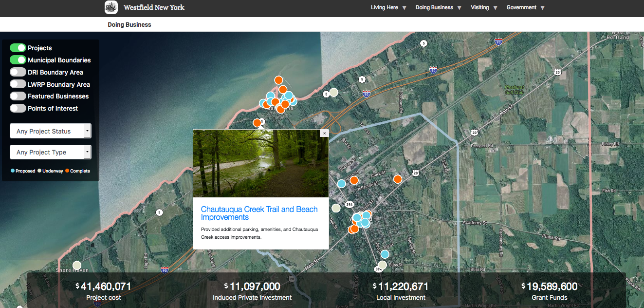Click the blue Proposed legend dot
This screenshot has width=644, height=308.
click(13, 171)
